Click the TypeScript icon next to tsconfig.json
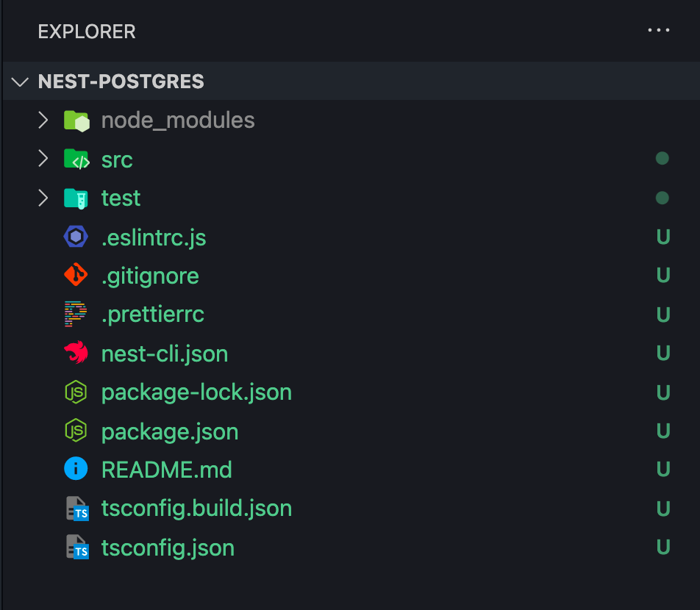 point(76,547)
